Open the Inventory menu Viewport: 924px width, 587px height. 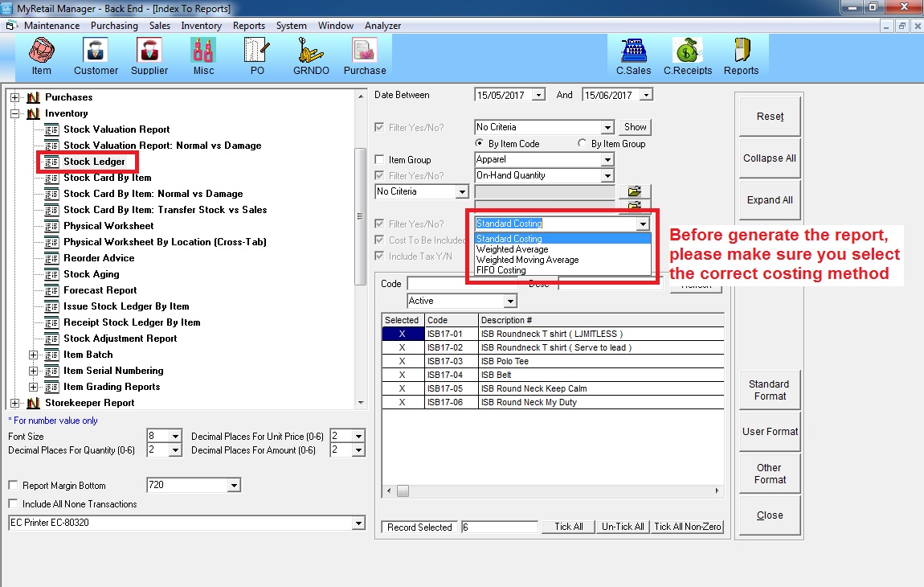coord(201,26)
